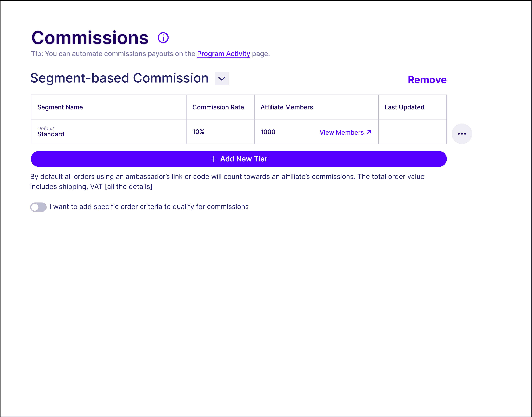Click the order criteria toggle label text
Screen dimensions: 532x417
click(149, 207)
